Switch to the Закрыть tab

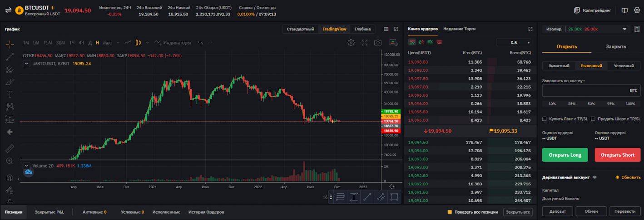tap(616, 46)
